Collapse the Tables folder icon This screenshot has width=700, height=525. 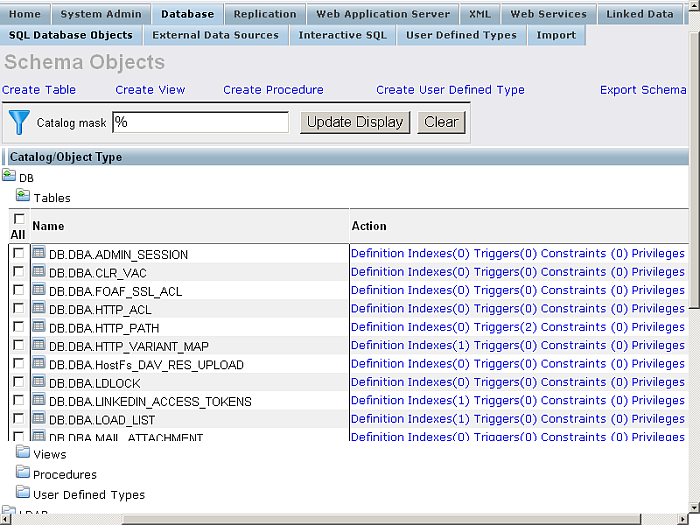(23, 195)
